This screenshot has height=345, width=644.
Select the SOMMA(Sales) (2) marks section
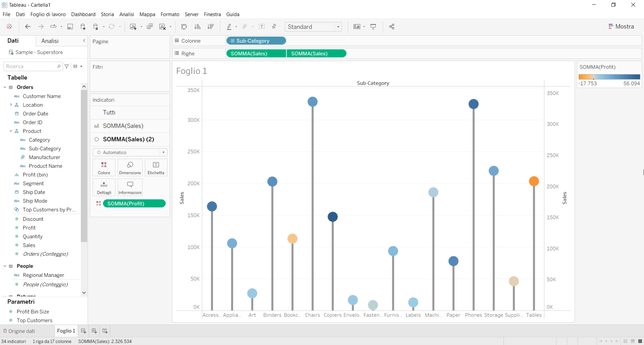(x=127, y=139)
